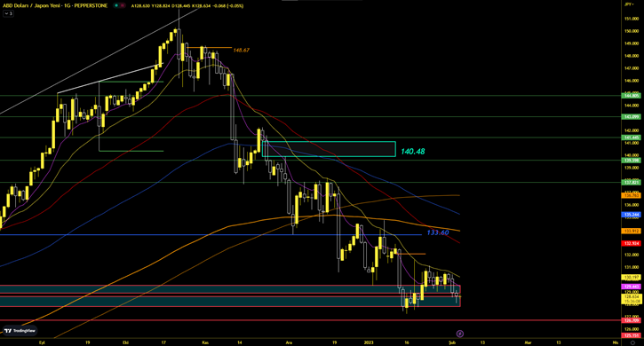Select the green 140.48 rectangle zone
Screen dimensions: 644x346
click(329, 149)
